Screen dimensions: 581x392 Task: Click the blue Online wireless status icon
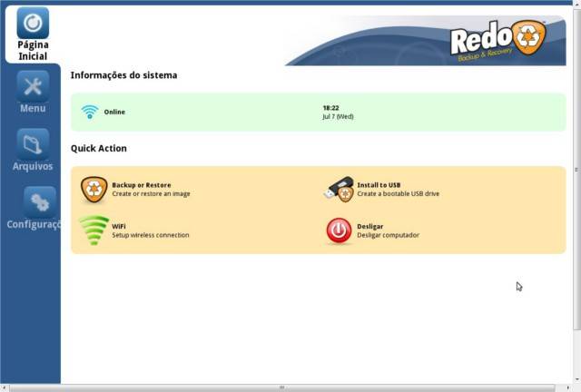(x=90, y=112)
